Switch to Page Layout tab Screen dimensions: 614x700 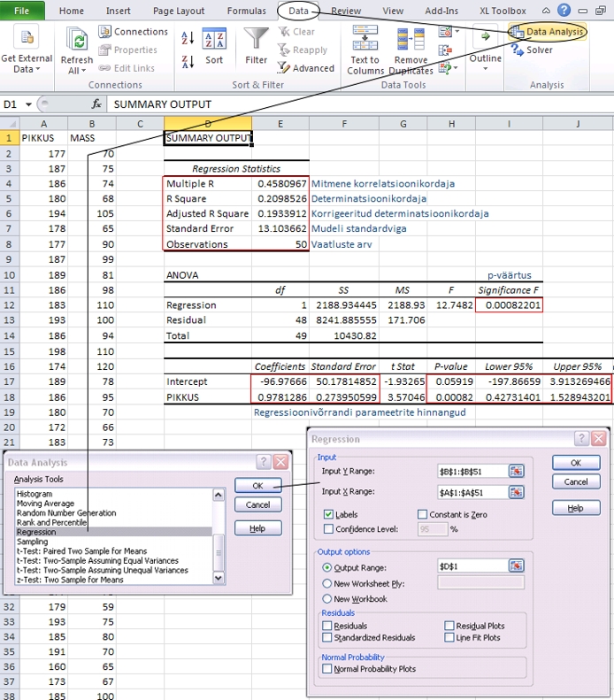[179, 11]
